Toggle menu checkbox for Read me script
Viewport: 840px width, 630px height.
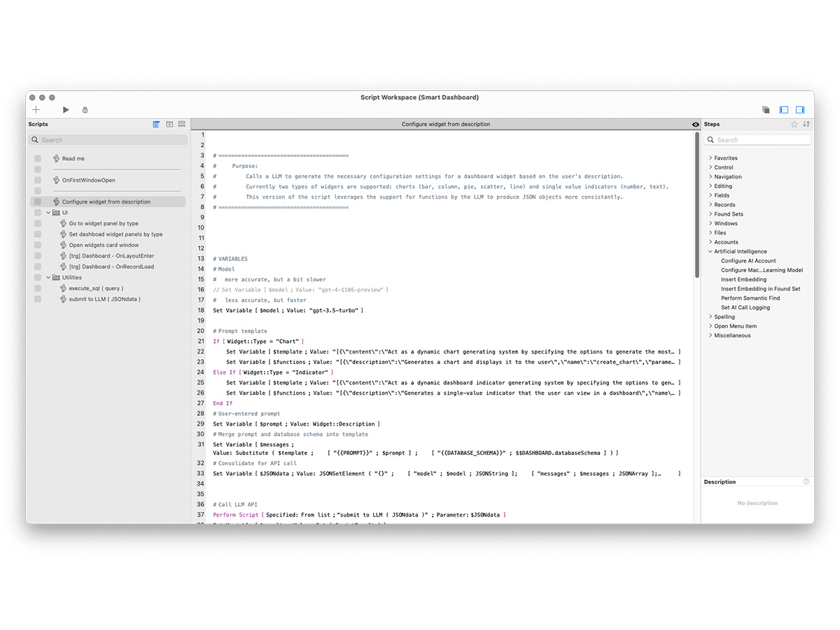(x=38, y=159)
